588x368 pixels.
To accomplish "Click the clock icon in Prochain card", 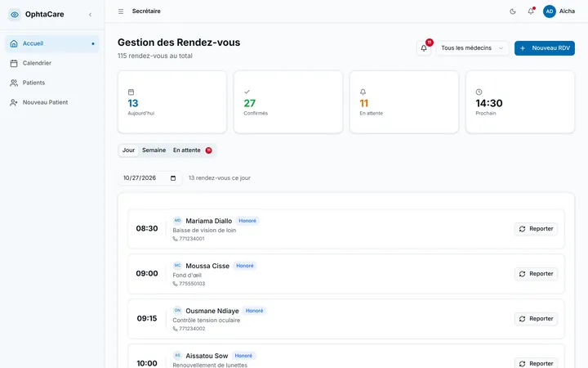I will click(479, 92).
